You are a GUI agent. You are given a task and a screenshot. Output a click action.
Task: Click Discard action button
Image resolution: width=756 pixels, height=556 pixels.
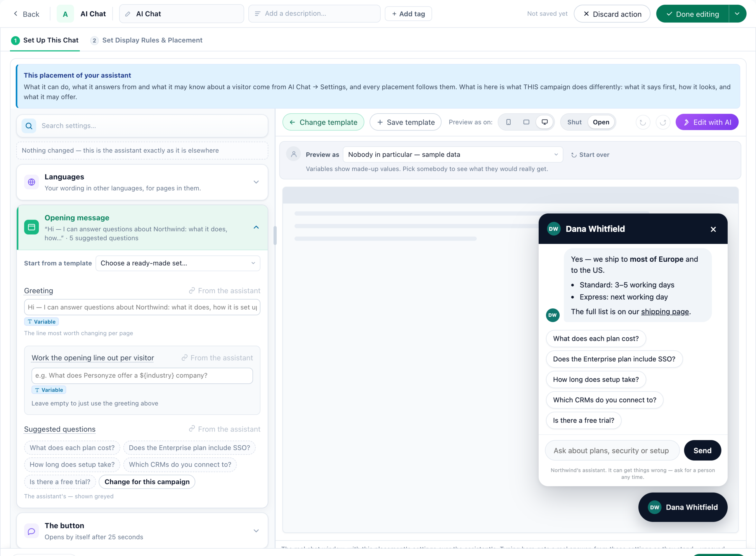[612, 14]
